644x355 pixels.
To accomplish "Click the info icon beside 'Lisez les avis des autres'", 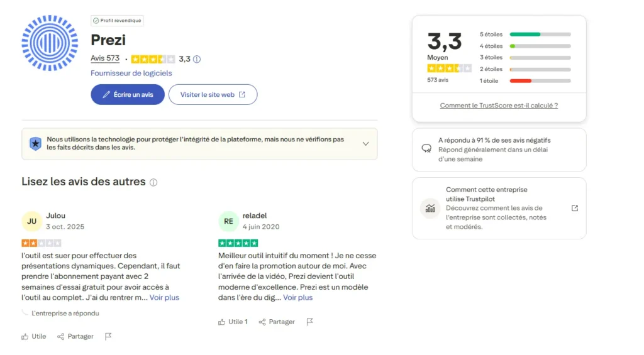I will [153, 182].
